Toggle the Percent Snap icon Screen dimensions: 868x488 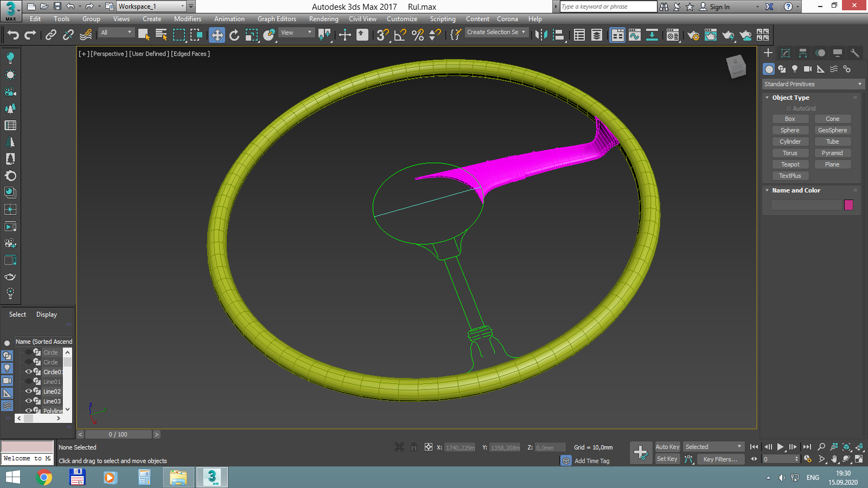click(x=418, y=35)
